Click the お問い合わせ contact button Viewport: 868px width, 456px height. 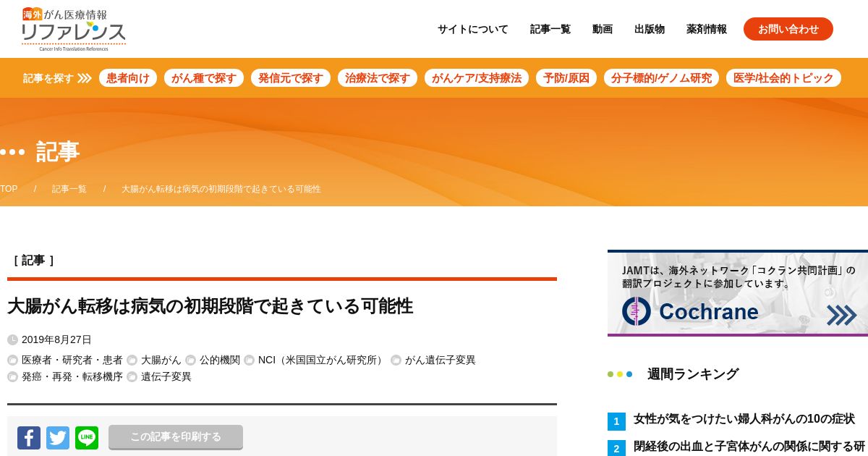coord(788,29)
